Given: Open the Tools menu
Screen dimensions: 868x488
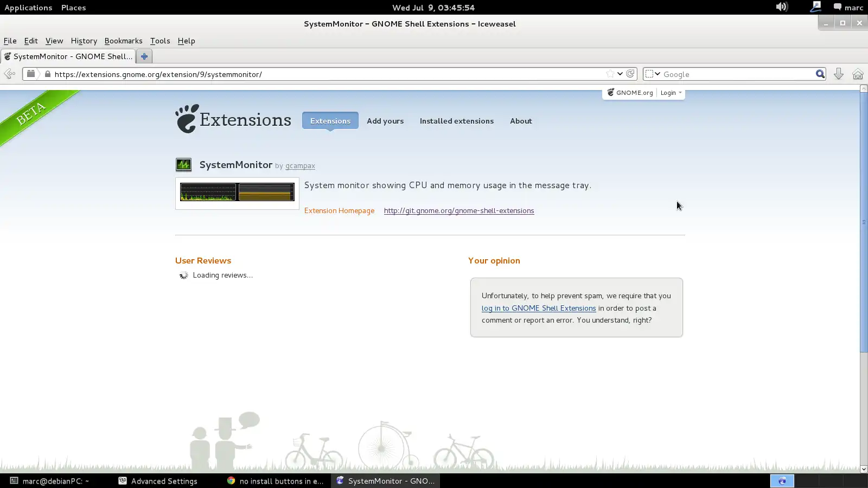Looking at the screenshot, I should pos(160,41).
